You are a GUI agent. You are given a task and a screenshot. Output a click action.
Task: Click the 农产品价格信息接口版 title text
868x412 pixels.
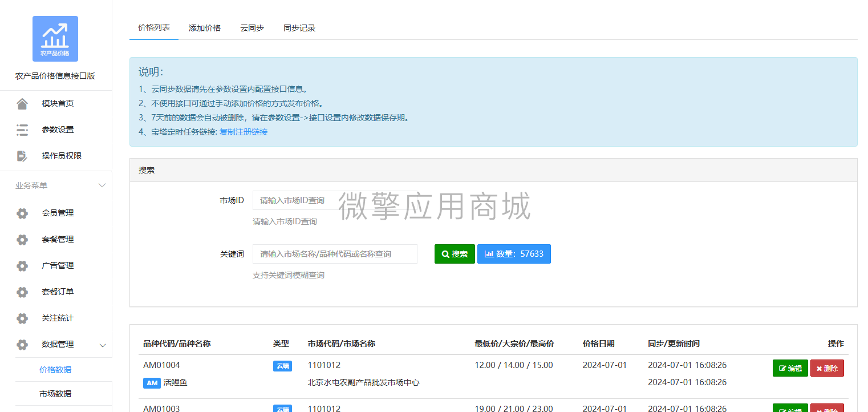click(55, 76)
